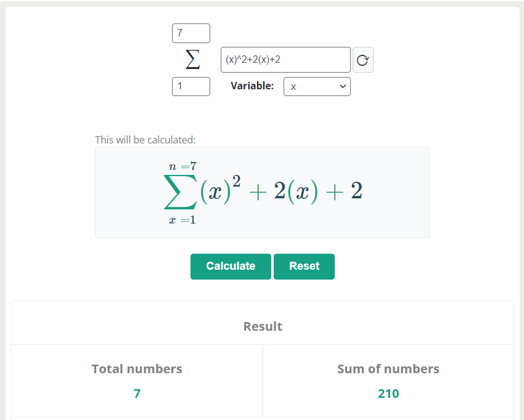Click the 'Total numbers' label

coord(137,369)
